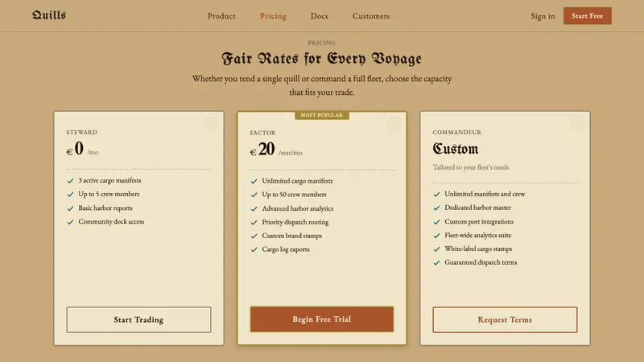Click the 'Guaranteed dispatch terms' text
This screenshot has width=644, height=362.
tap(481, 262)
